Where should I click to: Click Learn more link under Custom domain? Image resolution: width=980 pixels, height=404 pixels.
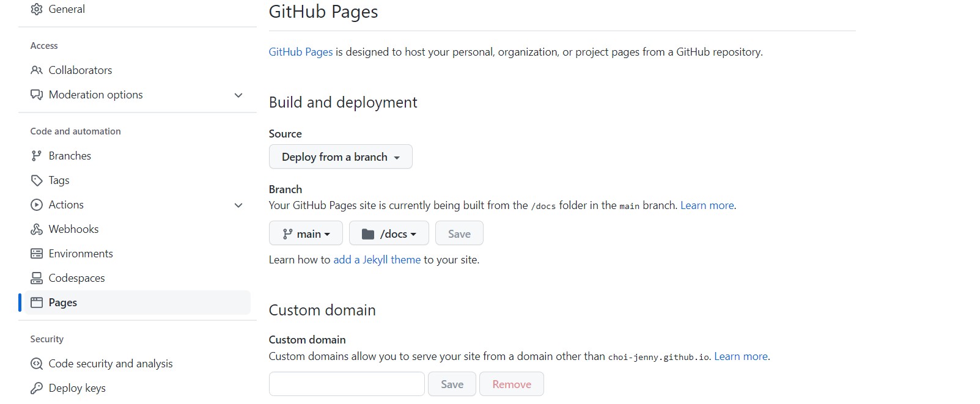click(x=741, y=356)
